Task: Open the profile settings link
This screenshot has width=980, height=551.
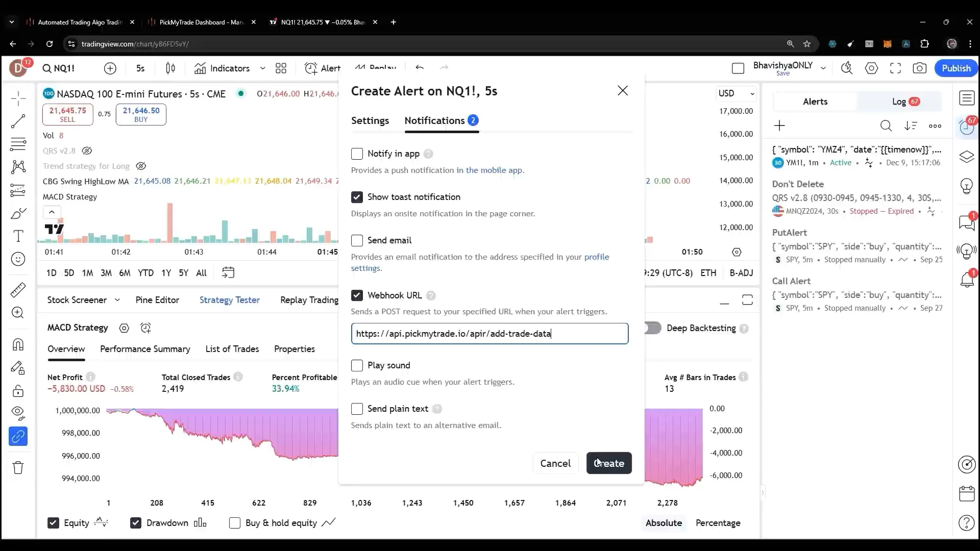Action: (x=597, y=257)
